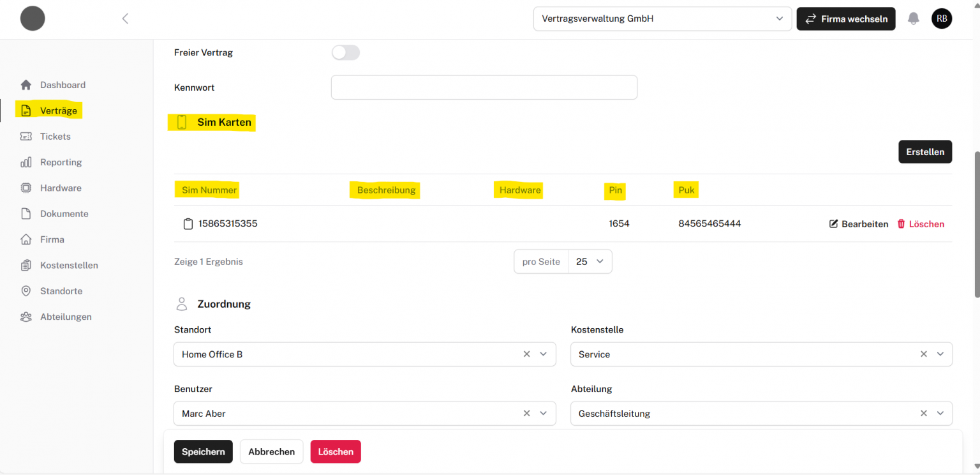980x475 pixels.
Task: Click the Hardware chip icon
Action: (x=26, y=188)
